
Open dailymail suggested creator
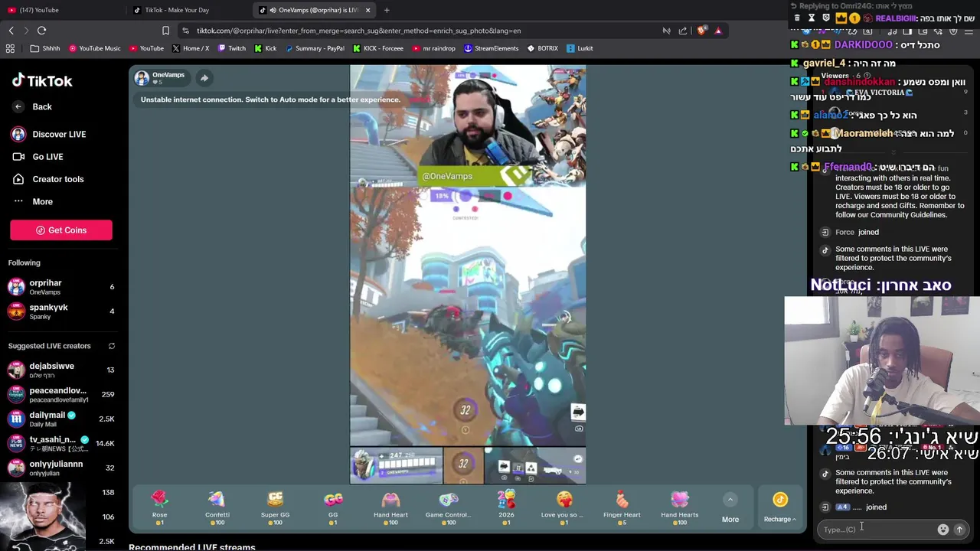click(x=61, y=419)
